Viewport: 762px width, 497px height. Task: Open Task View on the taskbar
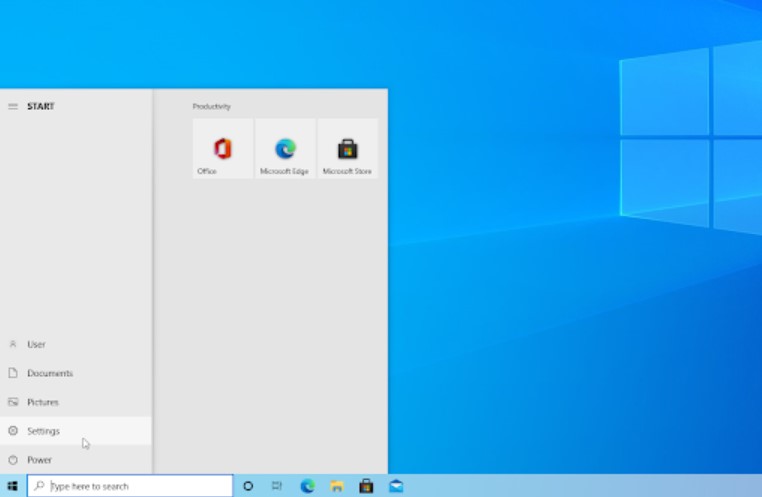[277, 486]
